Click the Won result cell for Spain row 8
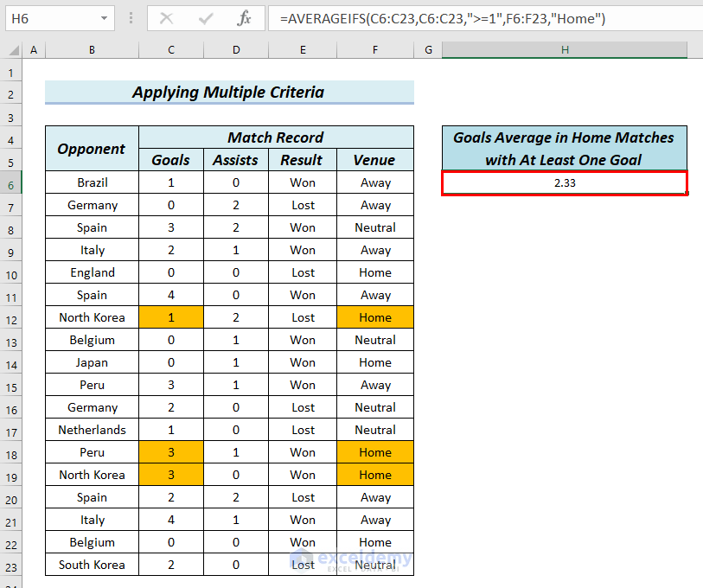This screenshot has width=703, height=588. 302,227
